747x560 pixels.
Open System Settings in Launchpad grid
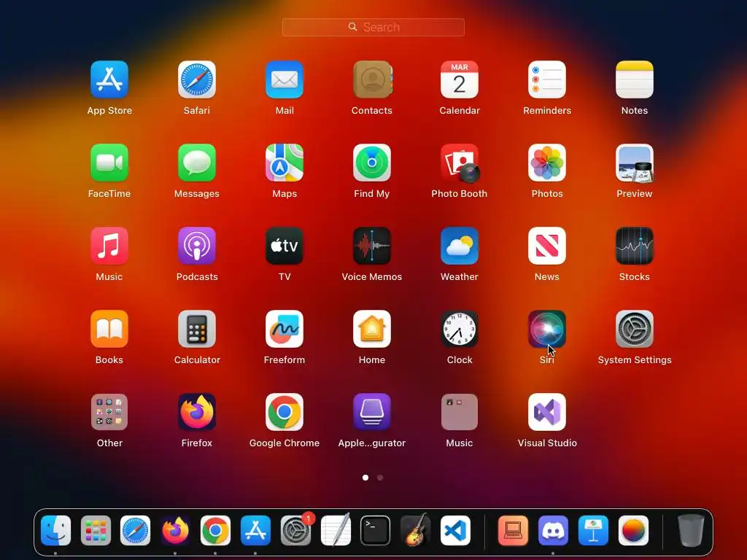635,329
